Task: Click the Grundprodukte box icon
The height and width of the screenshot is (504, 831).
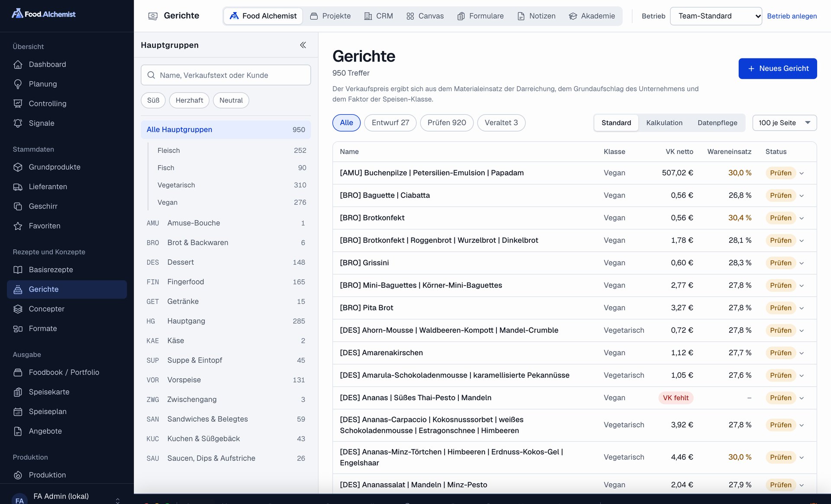Action: point(18,167)
